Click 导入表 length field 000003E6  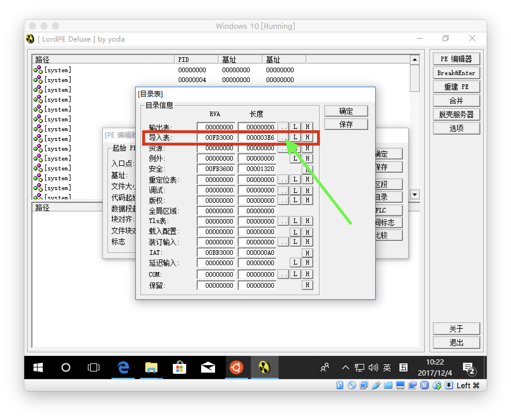click(257, 137)
